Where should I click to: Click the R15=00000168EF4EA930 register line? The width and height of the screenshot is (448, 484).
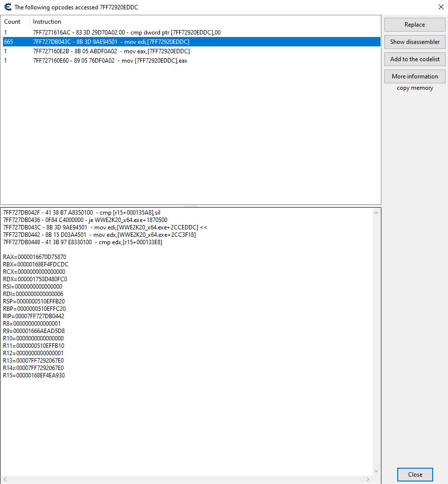point(34,375)
